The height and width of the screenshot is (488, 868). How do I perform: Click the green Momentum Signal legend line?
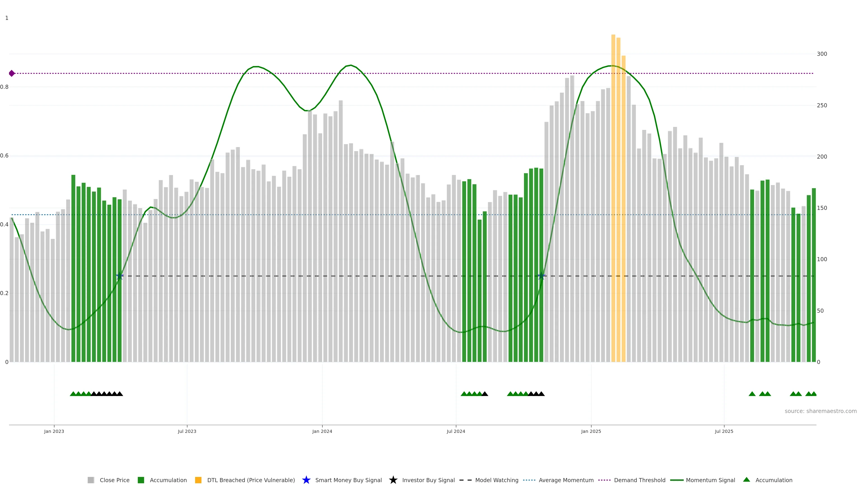pos(677,480)
